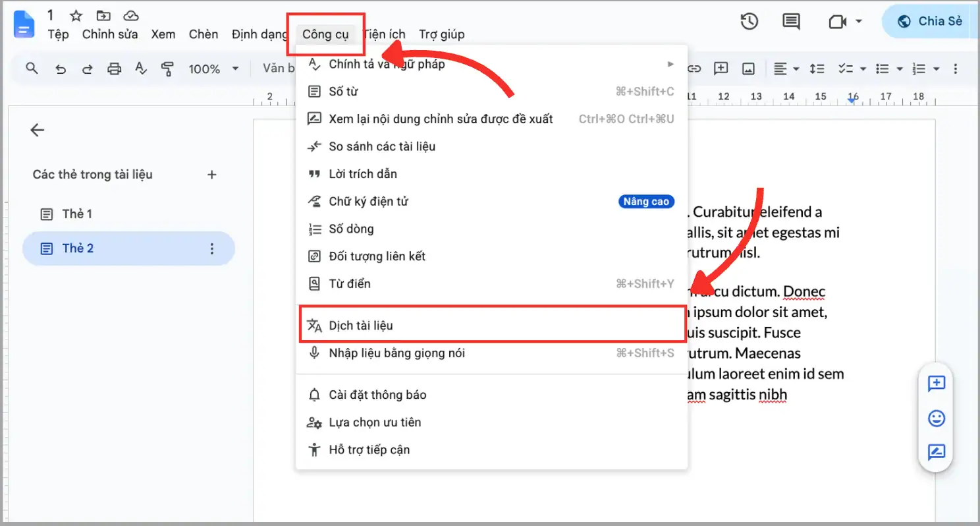Click the back arrow in sidebar
This screenshot has height=526, width=980.
pyautogui.click(x=38, y=130)
